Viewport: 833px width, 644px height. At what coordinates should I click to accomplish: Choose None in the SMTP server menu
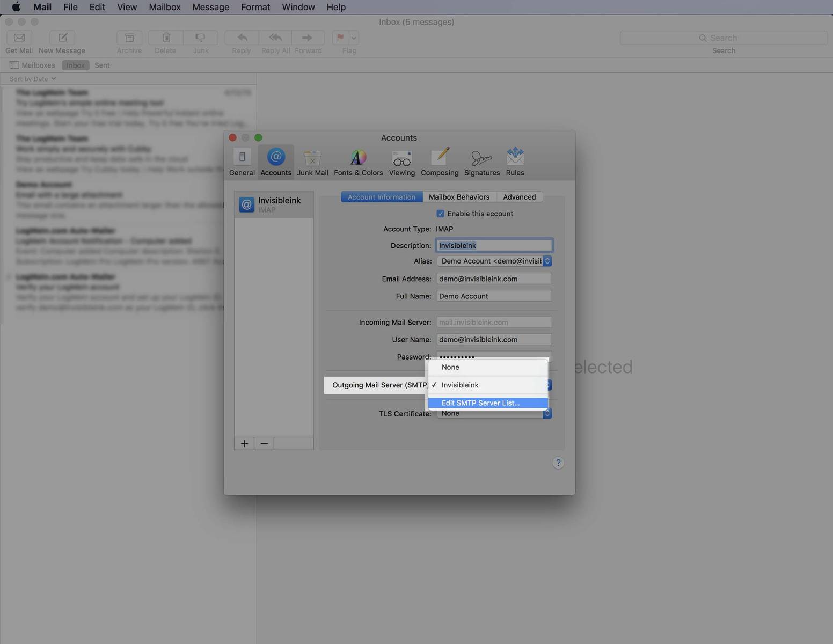488,367
